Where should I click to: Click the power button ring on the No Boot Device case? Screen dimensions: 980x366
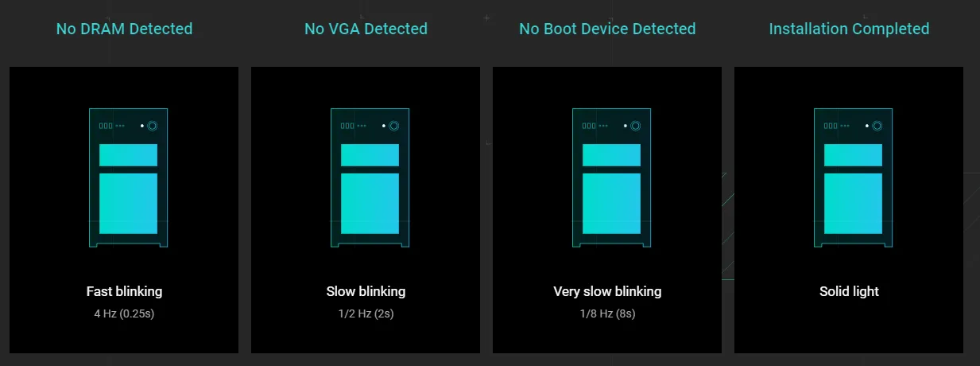click(635, 126)
